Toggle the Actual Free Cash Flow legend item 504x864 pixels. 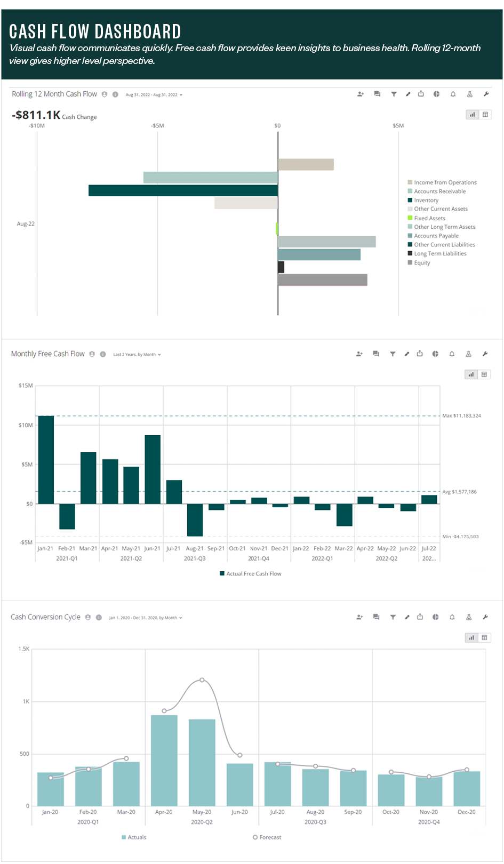pyautogui.click(x=251, y=574)
